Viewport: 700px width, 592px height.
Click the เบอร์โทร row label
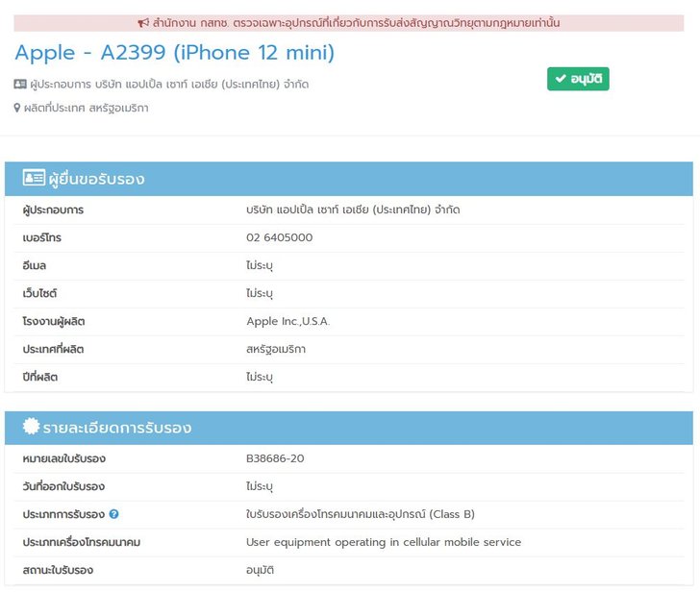(x=42, y=237)
